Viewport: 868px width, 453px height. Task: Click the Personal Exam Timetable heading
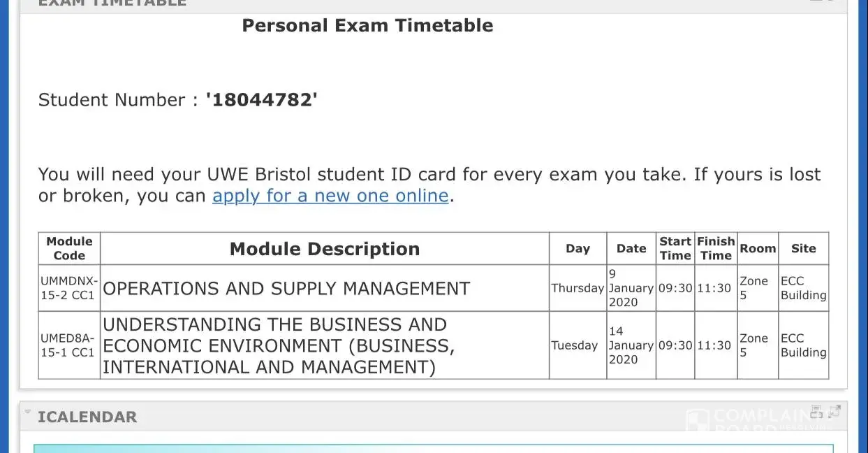[367, 26]
